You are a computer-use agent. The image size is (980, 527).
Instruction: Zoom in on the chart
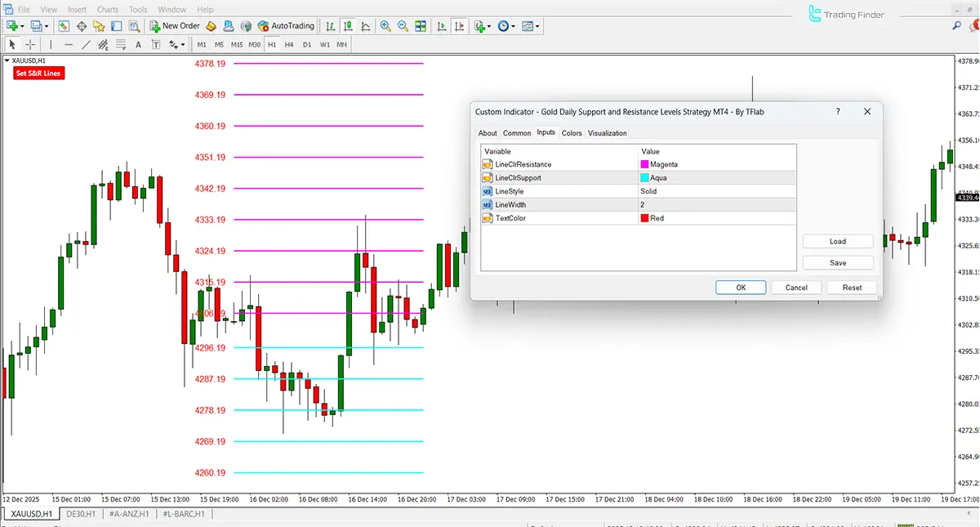coord(385,25)
